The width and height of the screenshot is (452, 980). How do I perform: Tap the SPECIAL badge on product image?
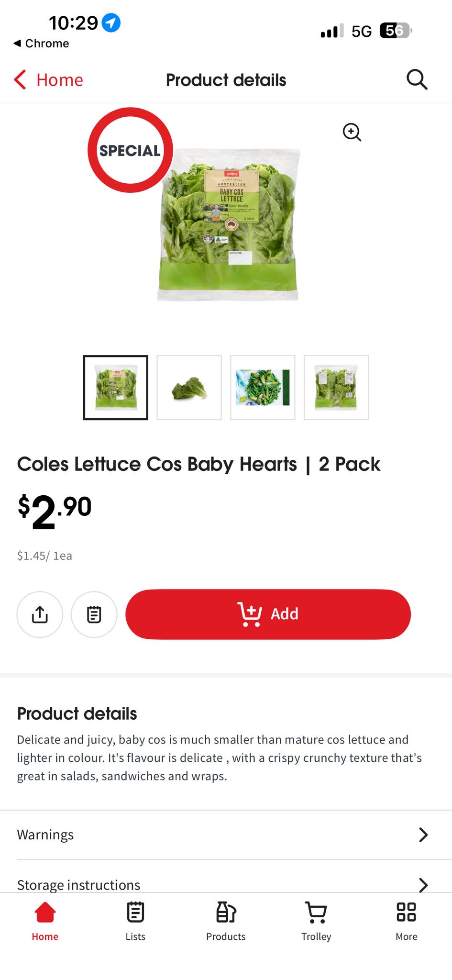[x=130, y=150]
